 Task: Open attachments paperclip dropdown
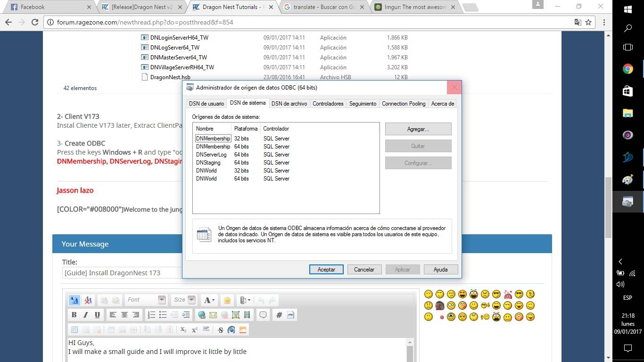(245, 300)
